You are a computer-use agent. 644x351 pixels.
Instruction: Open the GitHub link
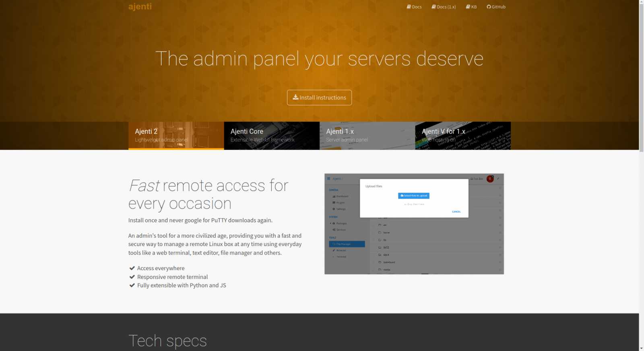(x=496, y=7)
